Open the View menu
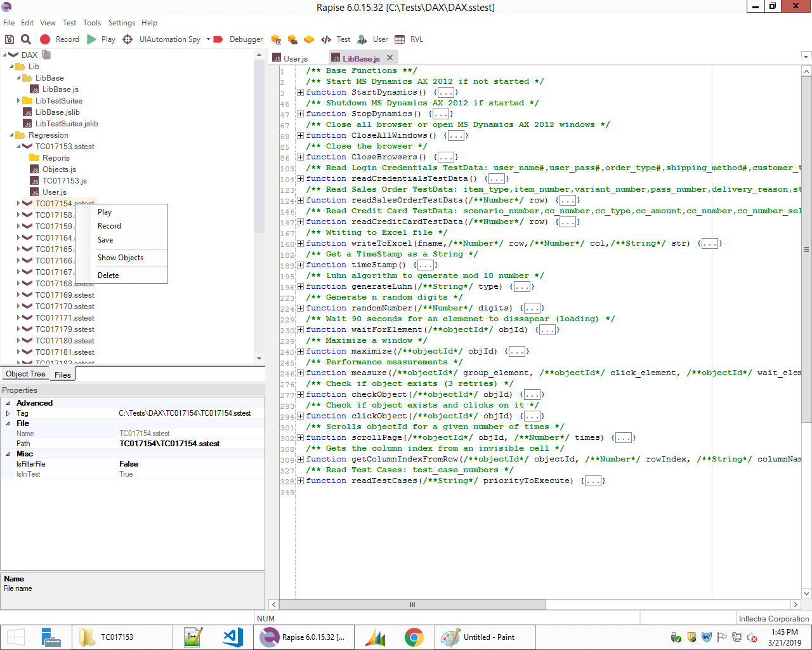Image resolution: width=812 pixels, height=650 pixels. click(x=48, y=23)
